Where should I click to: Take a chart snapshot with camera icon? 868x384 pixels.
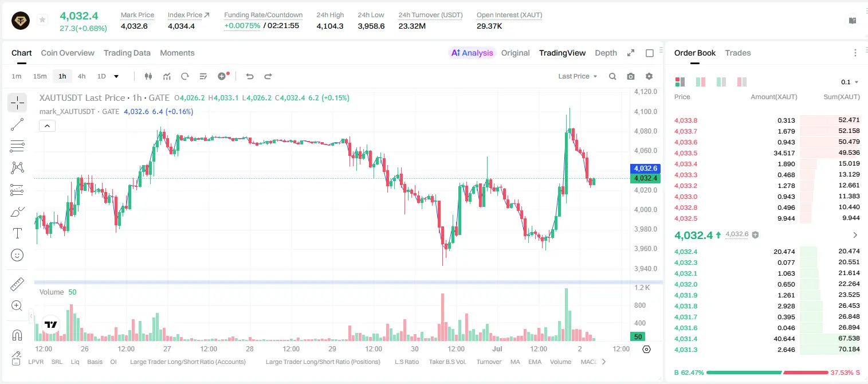point(631,76)
